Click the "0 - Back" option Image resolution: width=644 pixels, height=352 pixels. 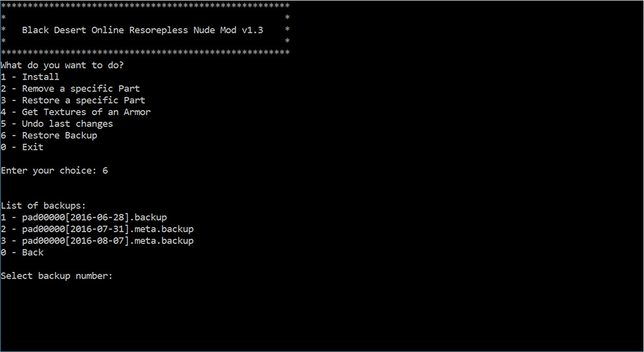tap(22, 252)
